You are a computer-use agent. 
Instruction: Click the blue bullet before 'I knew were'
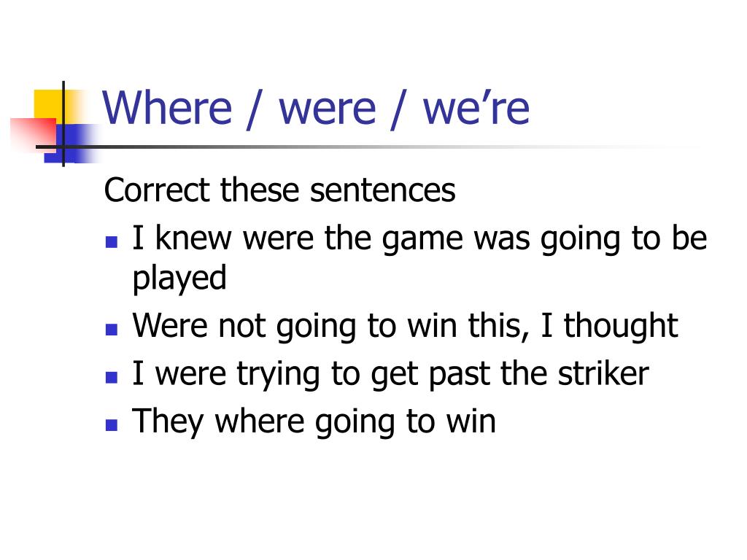112,242
